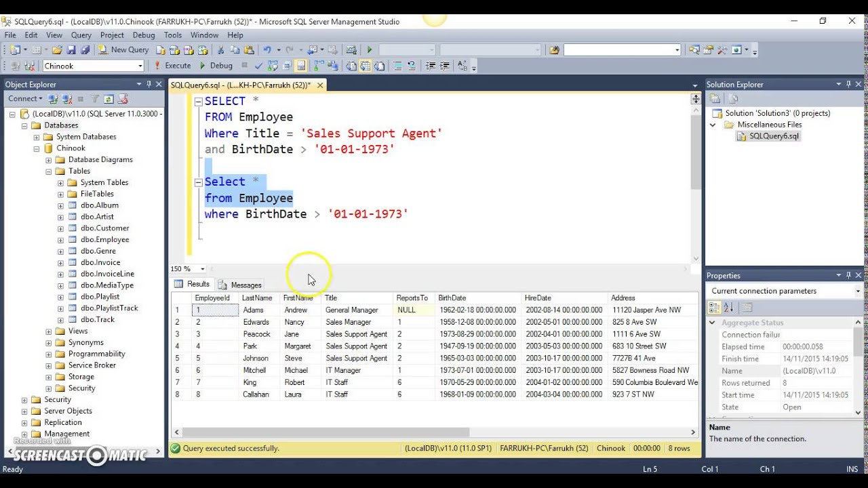Screen dimensions: 868x488
Task: Close the SQLQuery6.sql tab
Action: (x=320, y=85)
